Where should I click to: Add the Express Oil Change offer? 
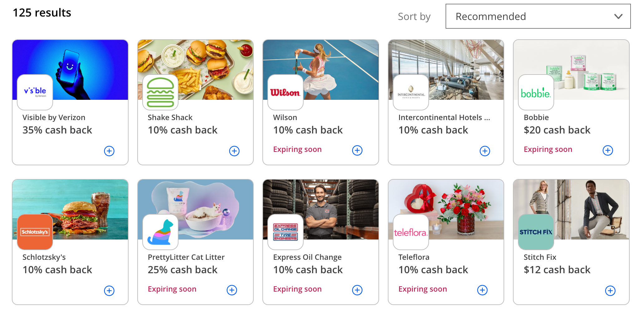[357, 290]
